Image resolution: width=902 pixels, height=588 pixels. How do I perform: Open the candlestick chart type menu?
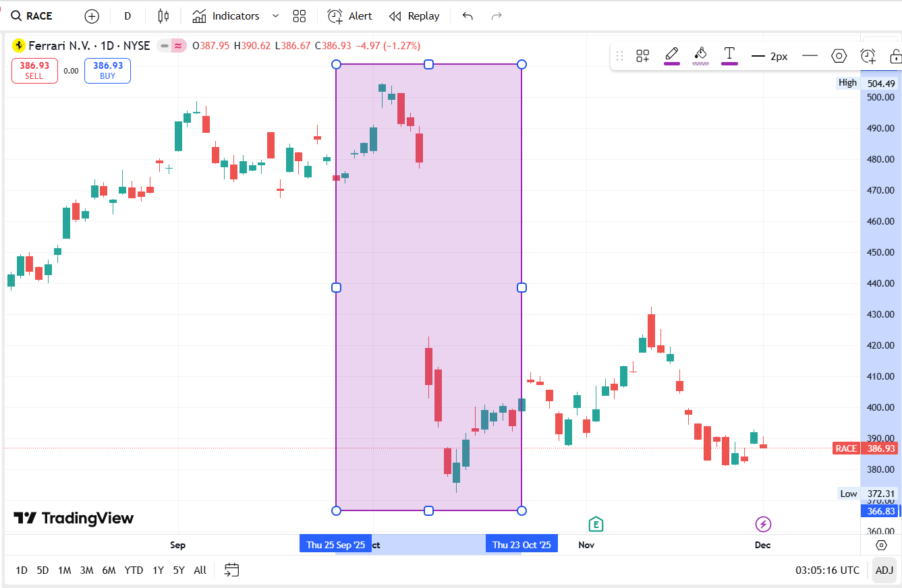coord(163,16)
